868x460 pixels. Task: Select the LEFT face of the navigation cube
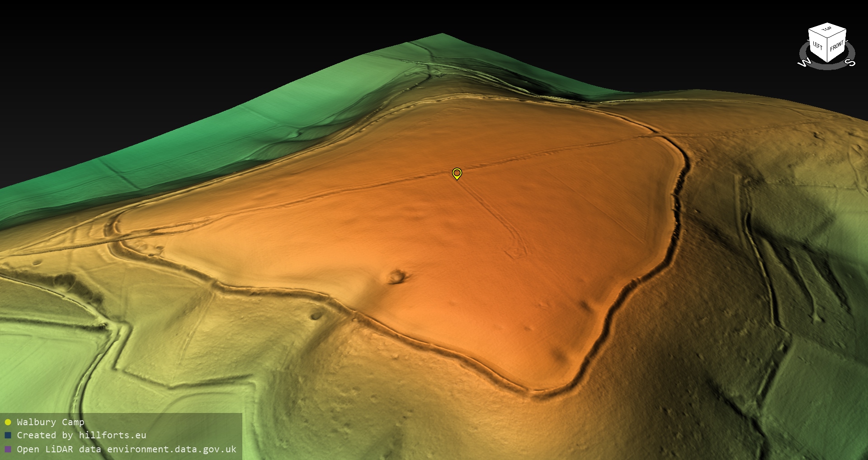(818, 46)
